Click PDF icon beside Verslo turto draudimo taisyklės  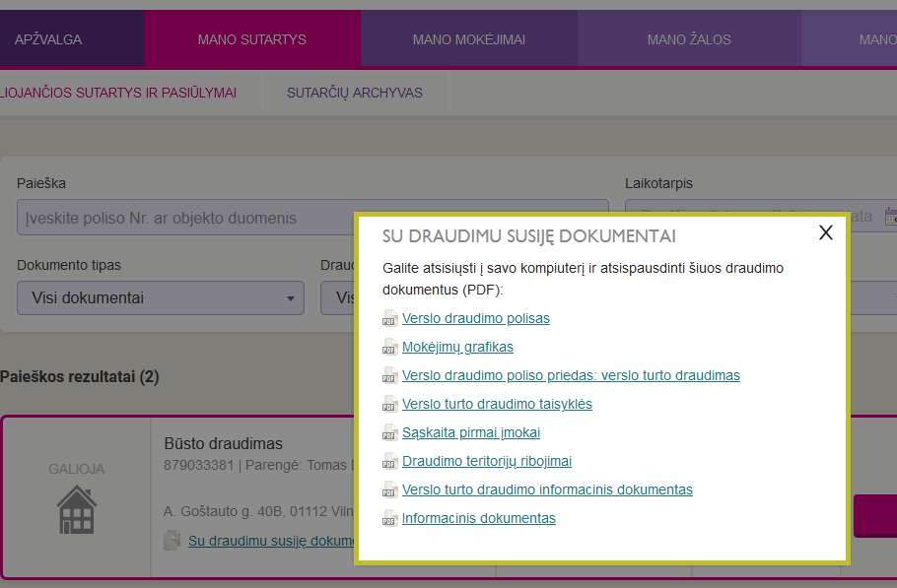[389, 404]
